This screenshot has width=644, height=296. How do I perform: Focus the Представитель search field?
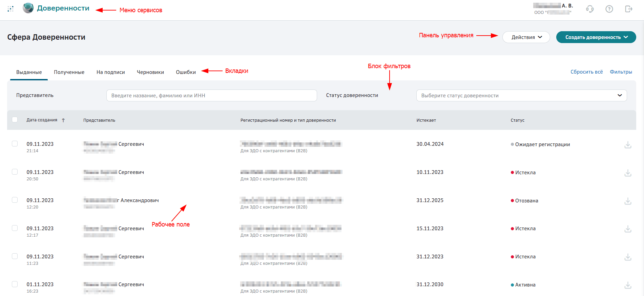pos(211,95)
